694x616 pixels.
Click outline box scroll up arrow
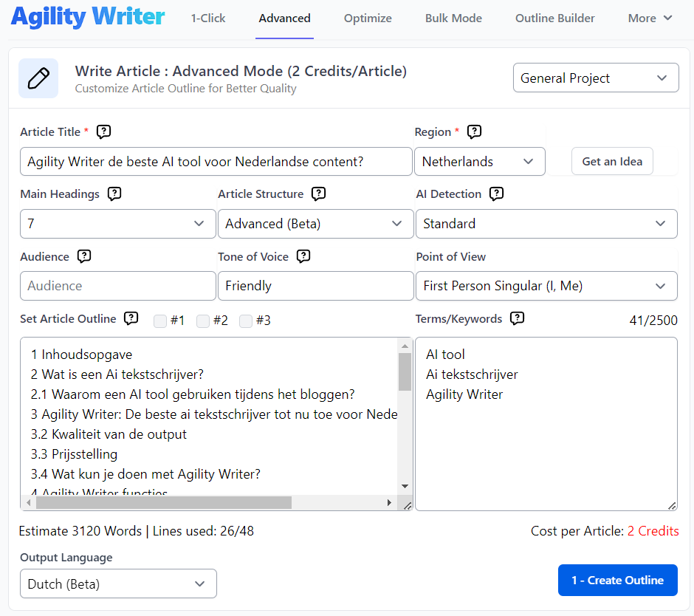(405, 346)
